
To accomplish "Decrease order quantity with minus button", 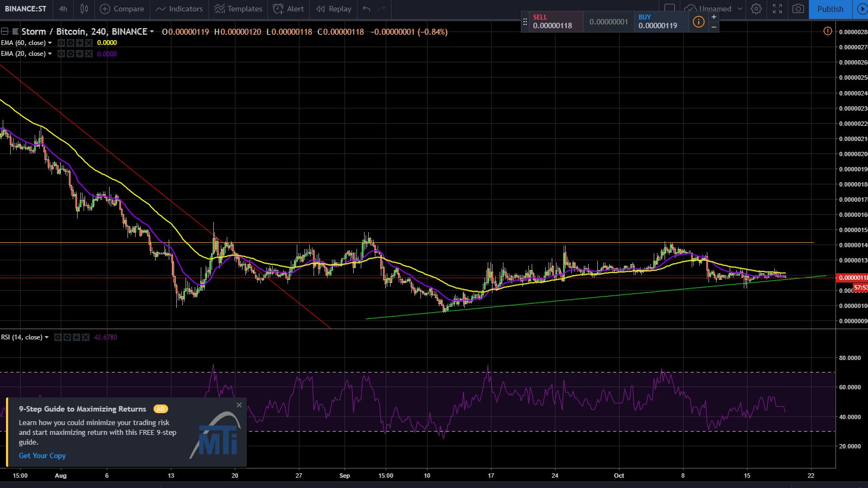I will tap(714, 27).
